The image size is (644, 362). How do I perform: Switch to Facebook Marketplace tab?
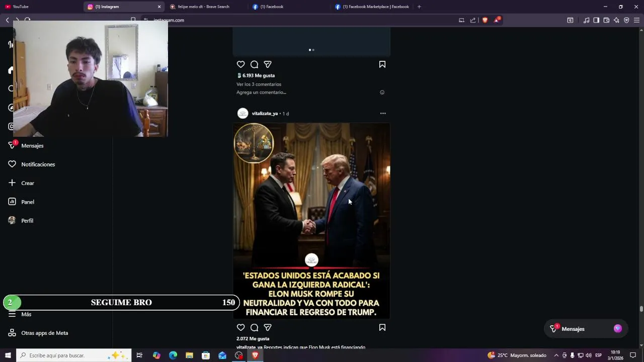pyautogui.click(x=372, y=7)
